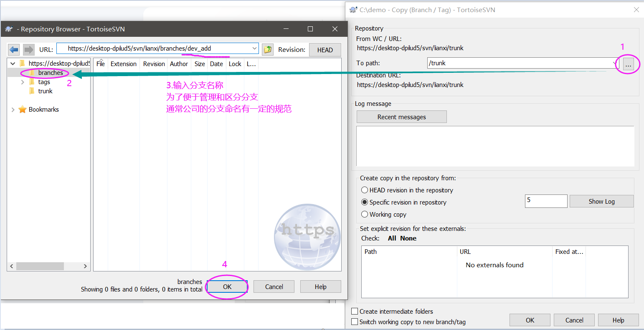Click the URL column header in externals list

point(505,252)
